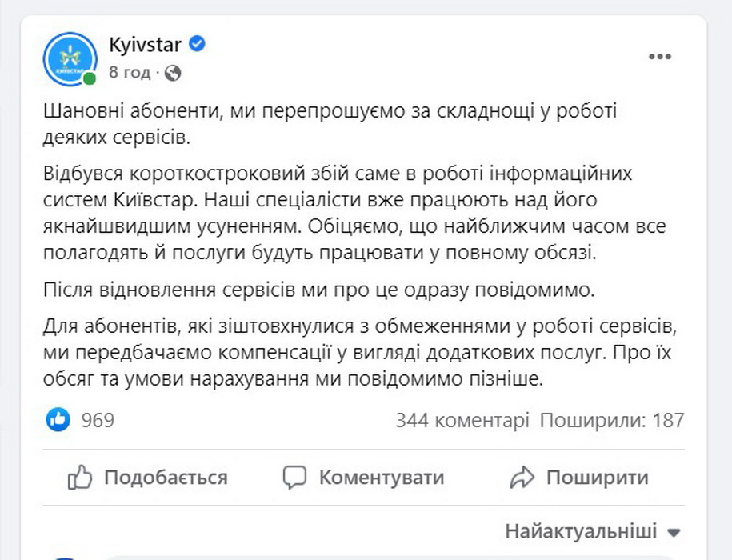Open the post via the 8 год timestamp
Image resolution: width=732 pixels, height=560 pixels.
[130, 73]
